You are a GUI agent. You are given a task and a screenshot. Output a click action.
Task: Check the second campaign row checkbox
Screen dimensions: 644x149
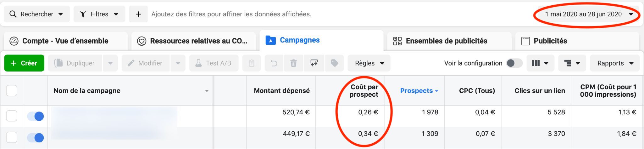click(x=12, y=137)
